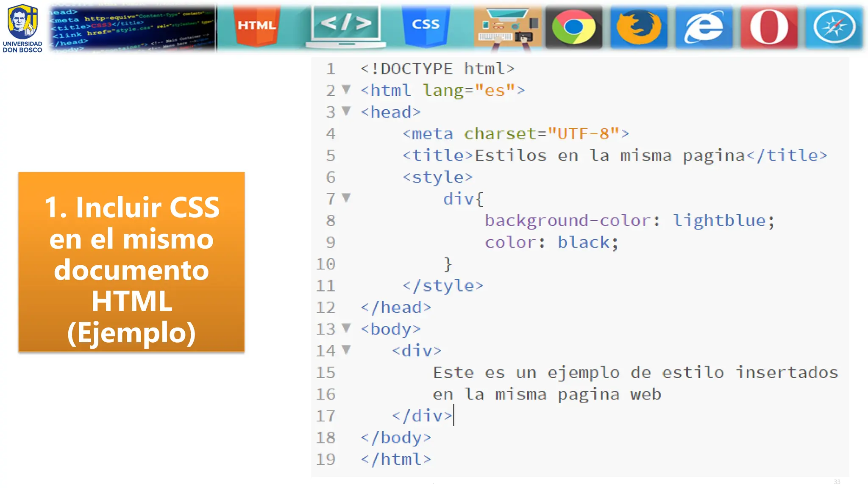Click line number 5 in the gutter

[x=331, y=155]
